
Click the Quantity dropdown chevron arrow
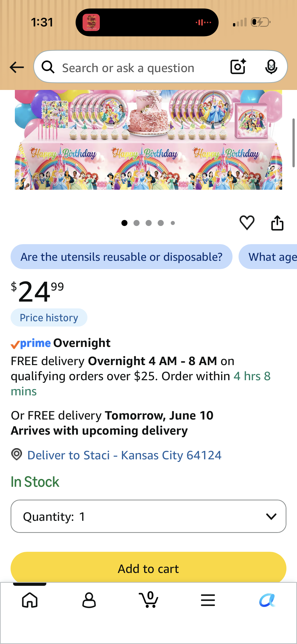pyautogui.click(x=271, y=517)
